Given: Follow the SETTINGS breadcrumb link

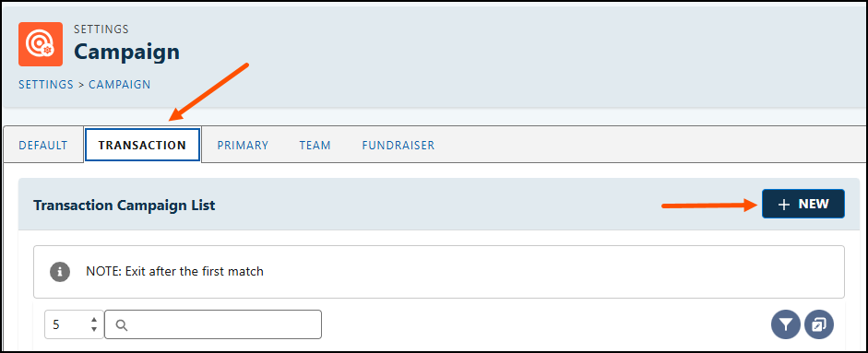Looking at the screenshot, I should coord(46,85).
